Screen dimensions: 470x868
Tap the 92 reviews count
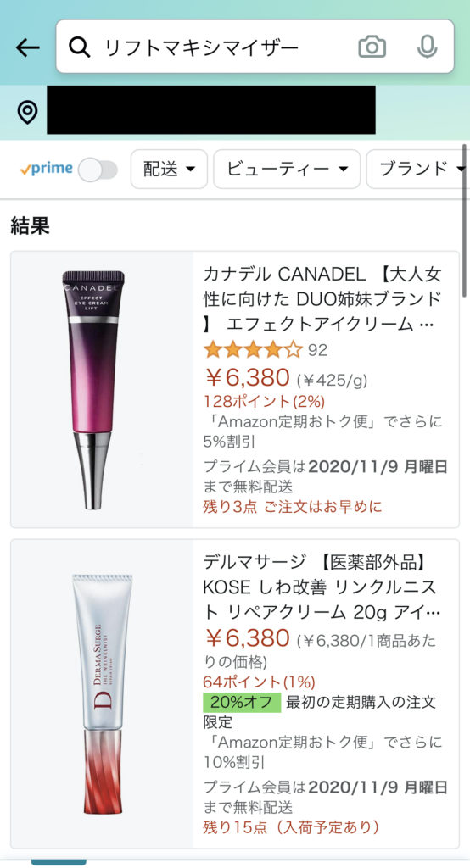317,350
